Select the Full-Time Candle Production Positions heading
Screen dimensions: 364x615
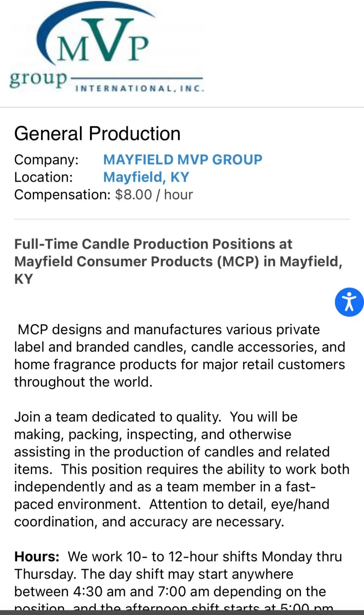178,261
